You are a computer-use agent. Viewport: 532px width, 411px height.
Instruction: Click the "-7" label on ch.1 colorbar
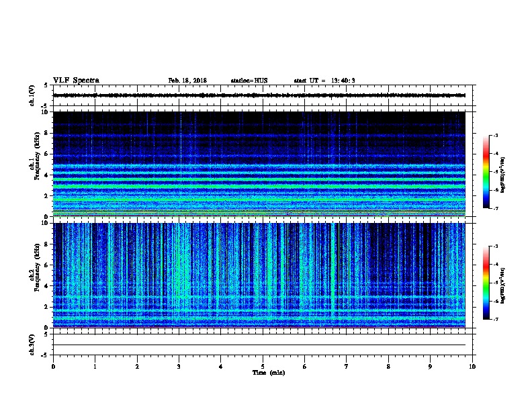click(x=495, y=208)
